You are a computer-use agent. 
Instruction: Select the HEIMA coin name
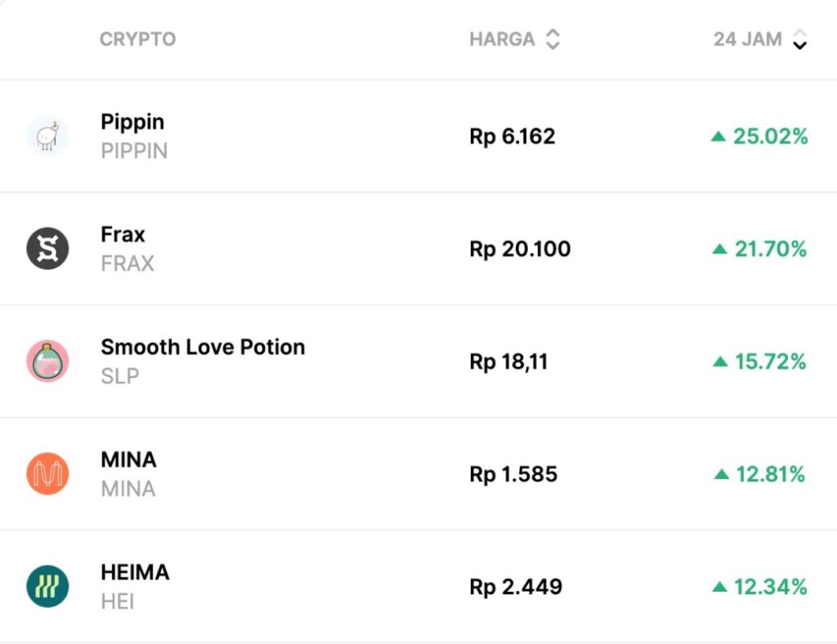(135, 573)
